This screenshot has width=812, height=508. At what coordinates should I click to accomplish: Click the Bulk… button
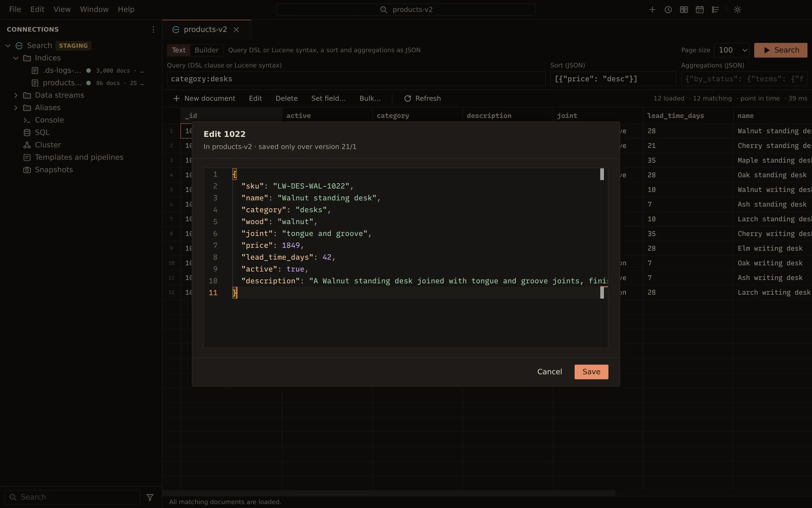pyautogui.click(x=370, y=99)
